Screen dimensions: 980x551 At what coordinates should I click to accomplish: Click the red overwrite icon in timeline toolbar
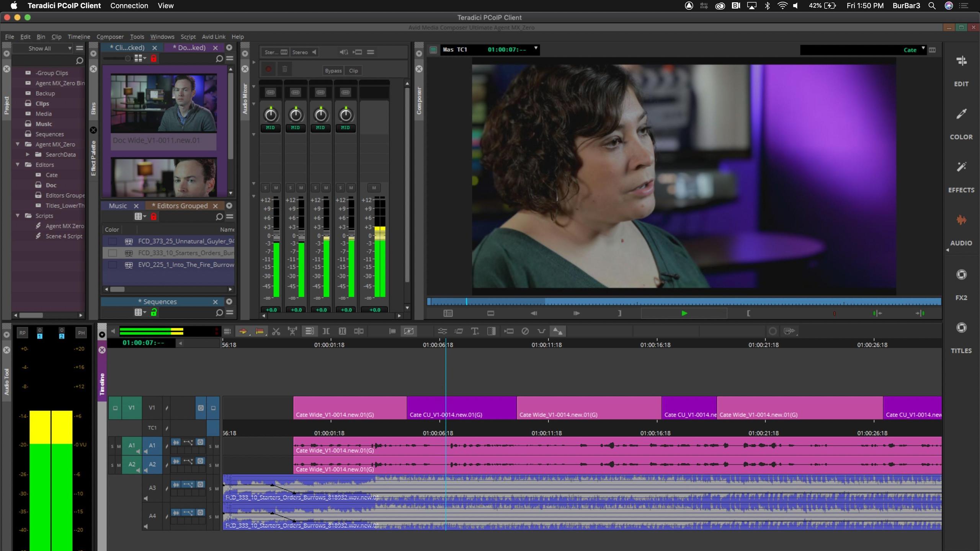pos(260,331)
